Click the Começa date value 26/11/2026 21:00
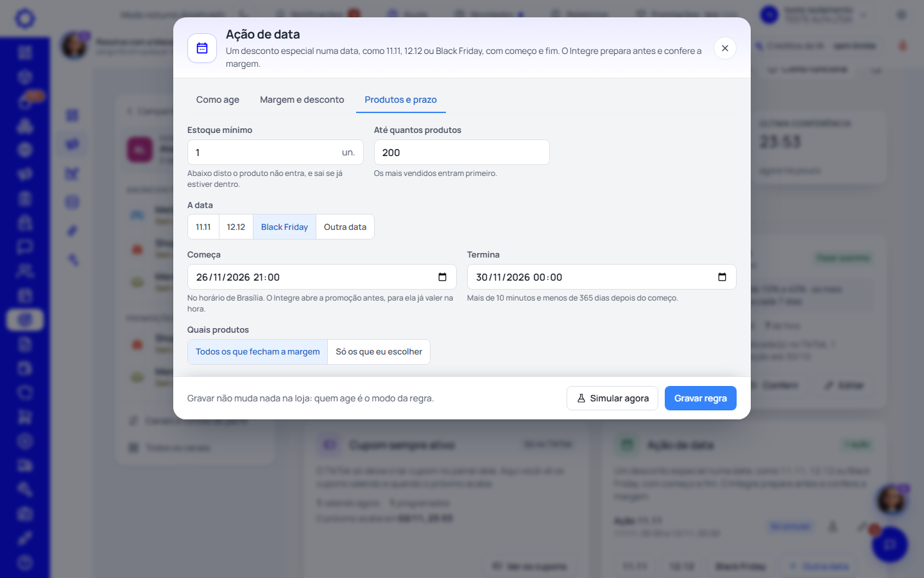This screenshot has width=924, height=578. point(238,277)
